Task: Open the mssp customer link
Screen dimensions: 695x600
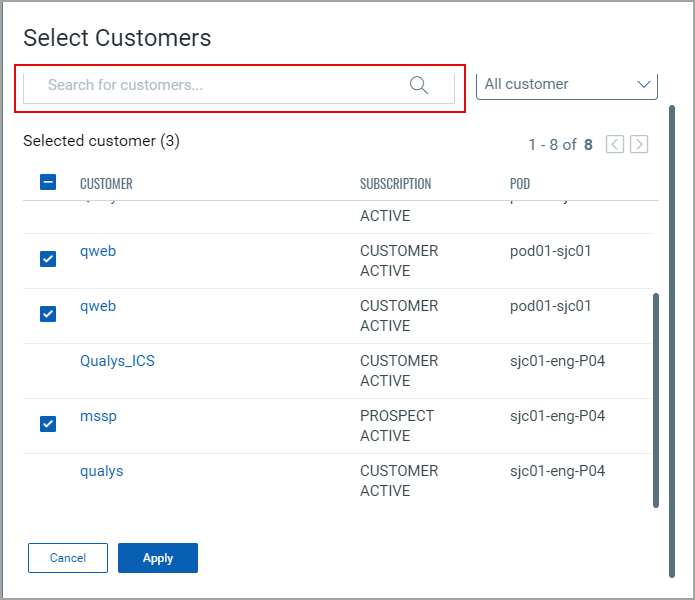Action: click(98, 416)
